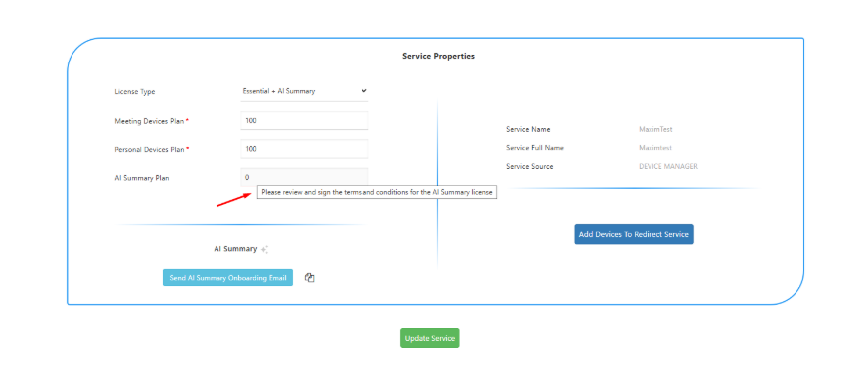Click the Meeting Devices Plan label

(x=149, y=120)
